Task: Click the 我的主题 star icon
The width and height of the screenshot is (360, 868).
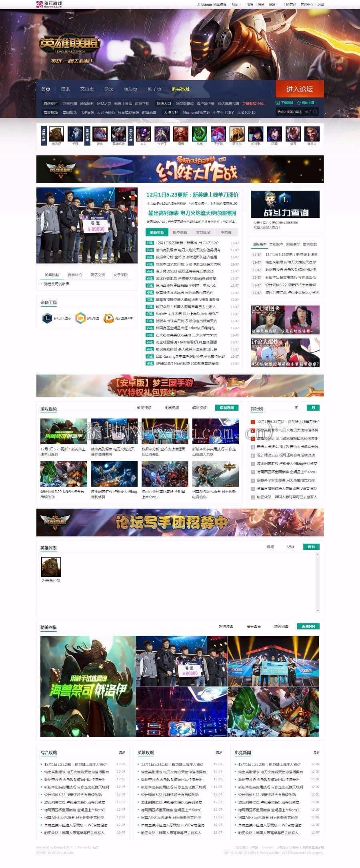Action: coord(298,103)
